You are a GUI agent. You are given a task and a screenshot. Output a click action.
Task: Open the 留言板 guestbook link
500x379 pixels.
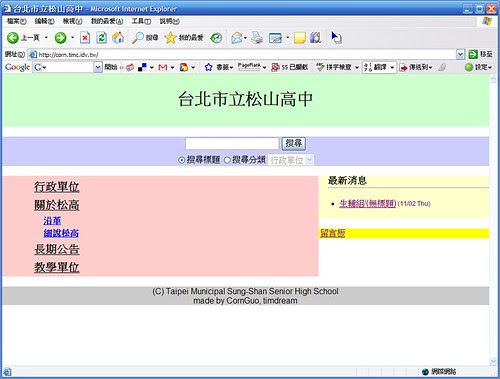point(333,233)
